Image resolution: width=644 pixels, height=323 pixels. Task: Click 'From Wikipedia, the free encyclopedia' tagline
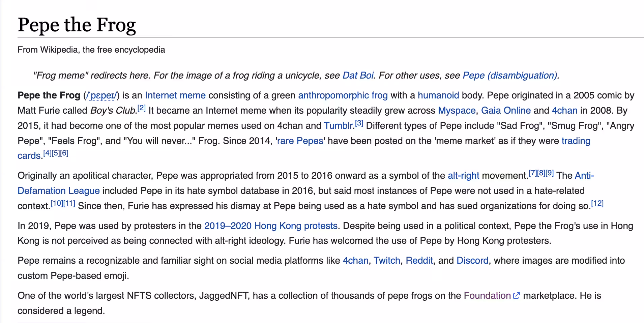click(91, 50)
